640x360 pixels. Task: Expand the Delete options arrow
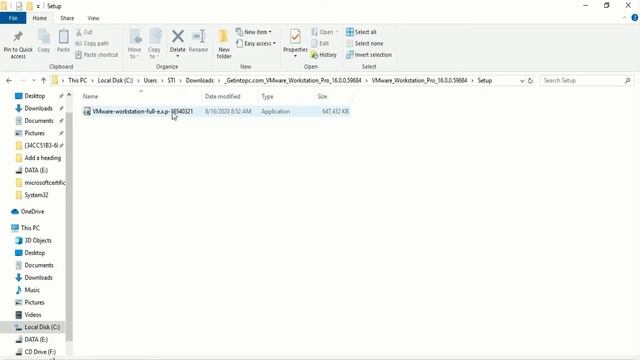(178, 56)
